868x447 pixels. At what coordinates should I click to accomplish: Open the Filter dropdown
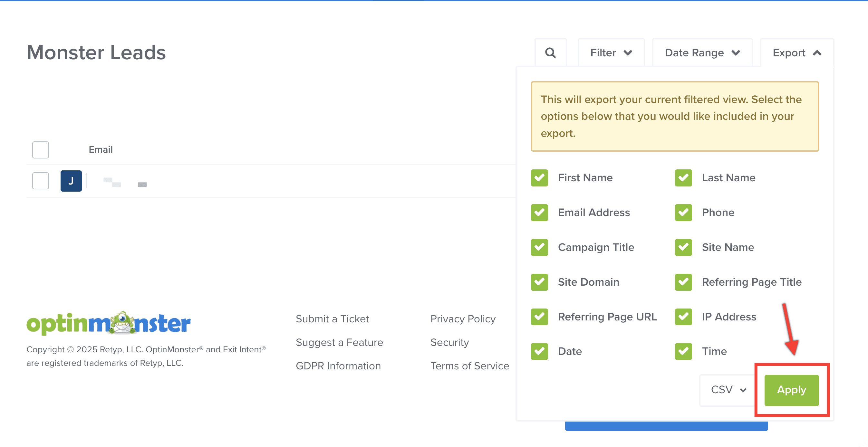pos(611,52)
